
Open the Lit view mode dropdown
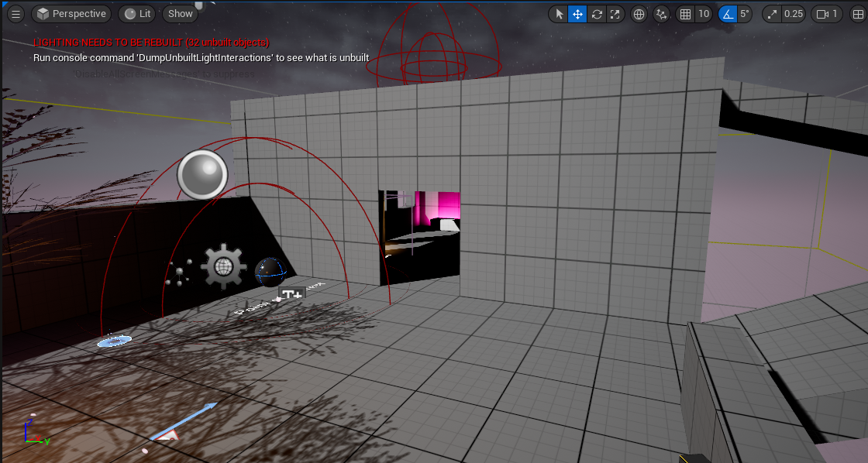pos(137,14)
